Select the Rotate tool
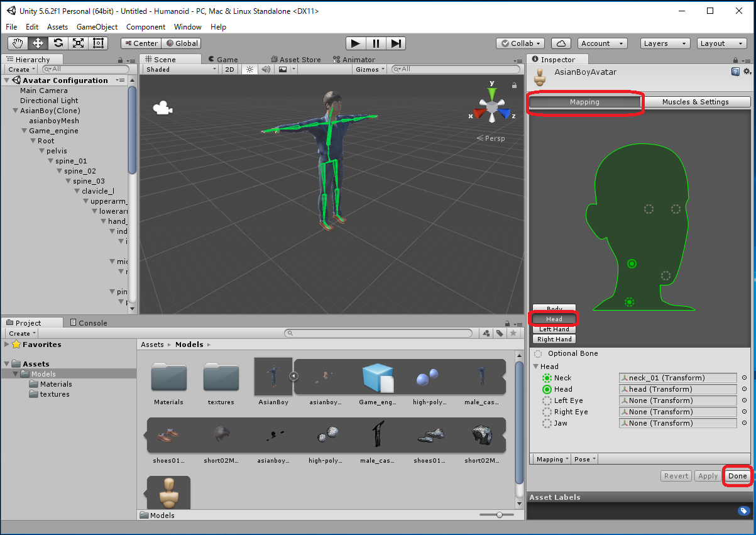 [x=58, y=43]
